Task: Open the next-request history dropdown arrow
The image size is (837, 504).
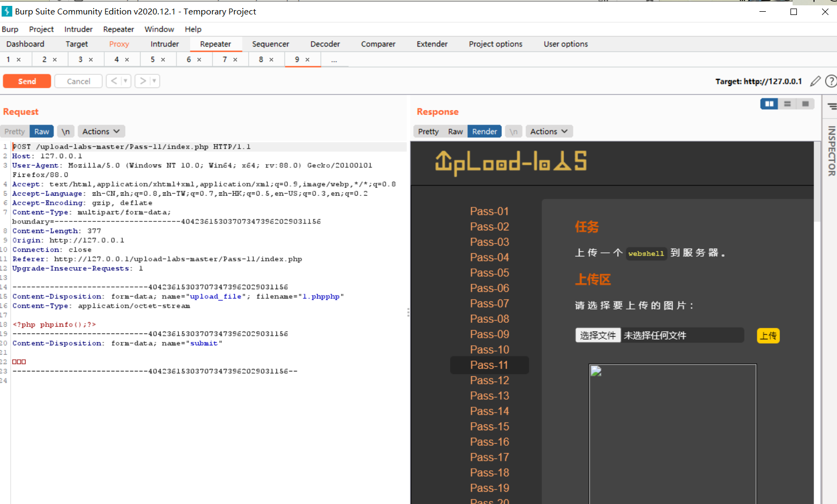Action: 155,81
